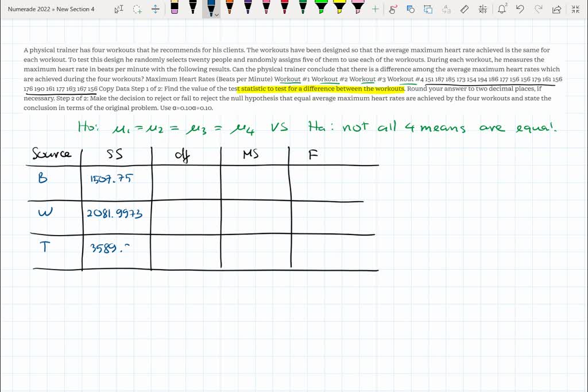Redo the last action
Image resolution: width=588 pixels, height=392 pixels.
[x=539, y=9]
